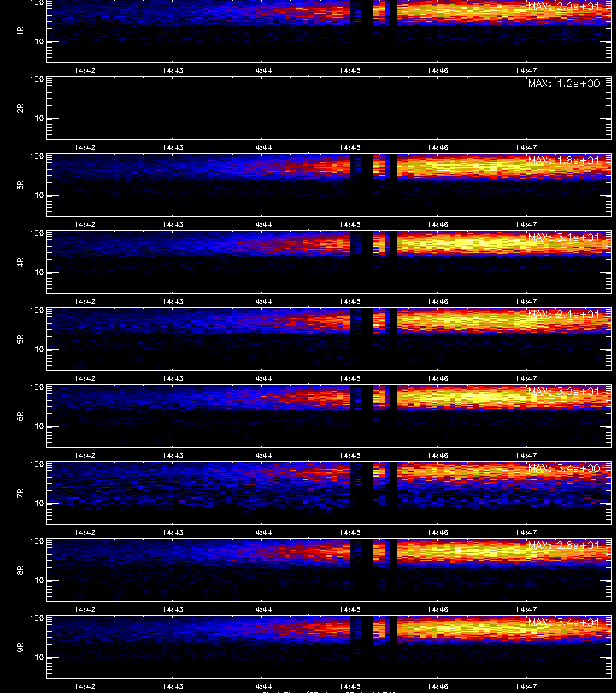This screenshot has height=693, width=616.
Task: Click the 10 tick label on 8R
Action: click(39, 580)
